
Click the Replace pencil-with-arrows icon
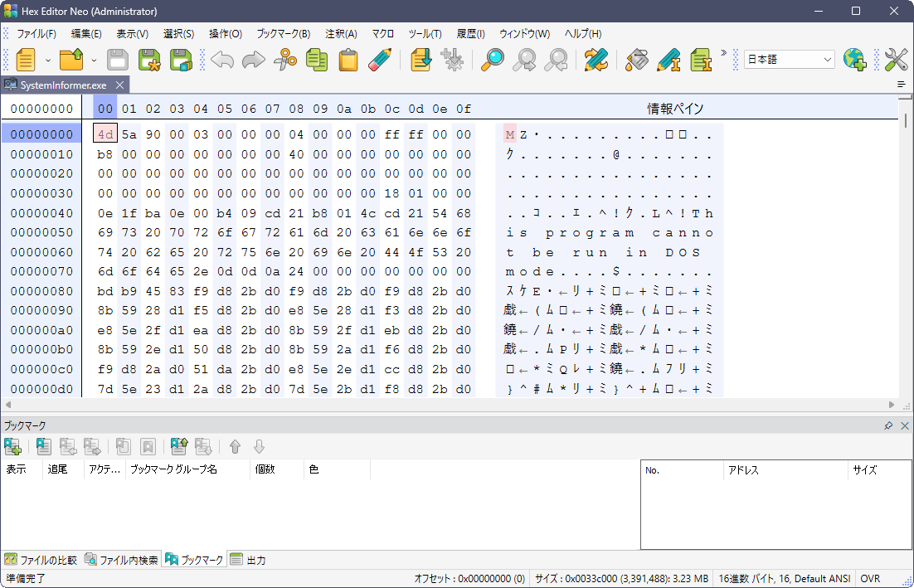coord(596,60)
